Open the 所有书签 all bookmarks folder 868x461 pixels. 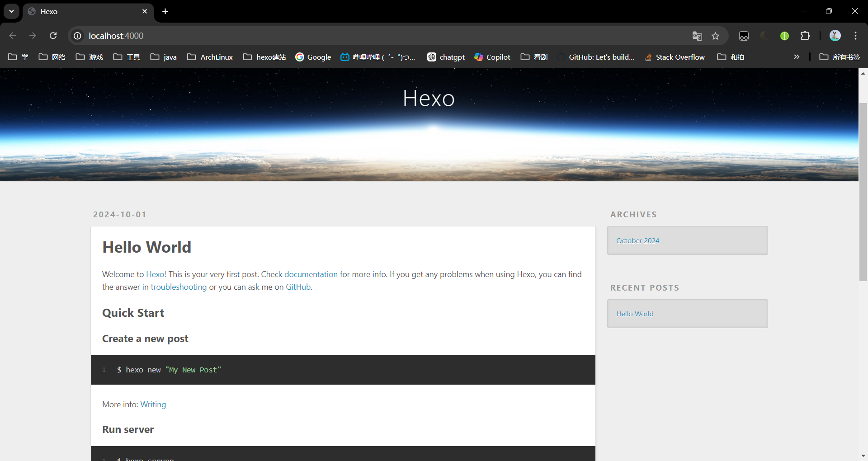840,57
